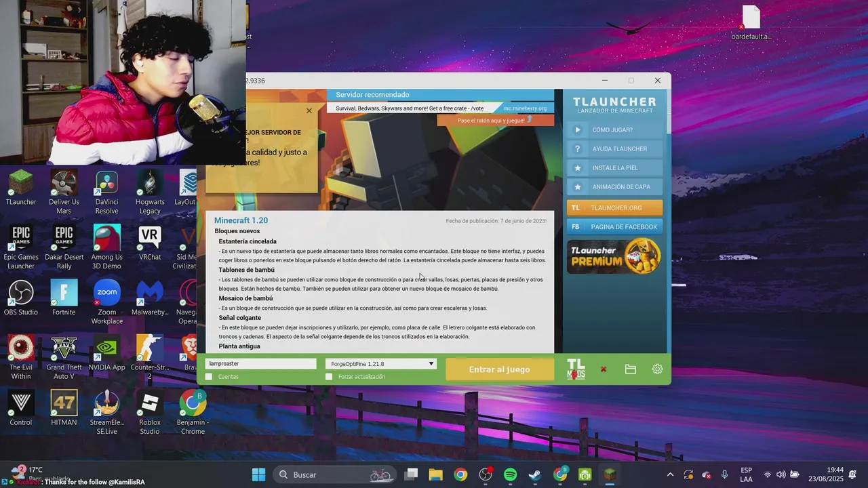The width and height of the screenshot is (868, 488).
Task: Open OBS Studio desktop icon
Action: click(21, 298)
